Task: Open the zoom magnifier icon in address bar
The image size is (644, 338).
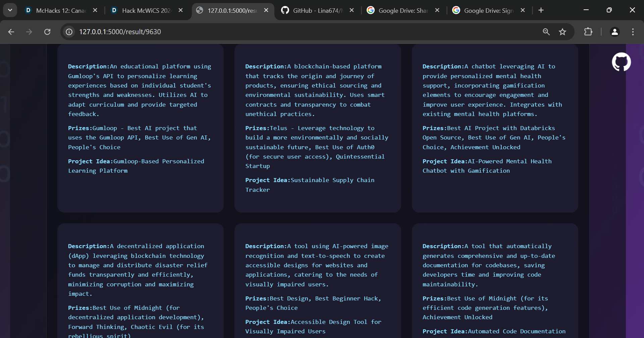Action: click(546, 32)
